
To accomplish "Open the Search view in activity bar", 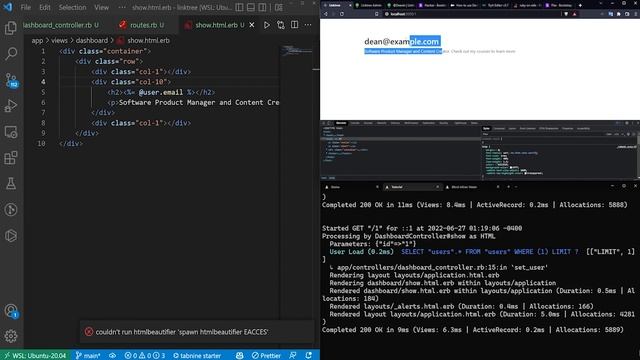I will (x=11, y=53).
